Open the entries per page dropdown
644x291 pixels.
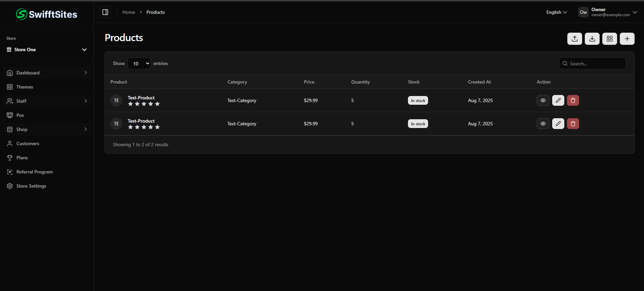(139, 63)
